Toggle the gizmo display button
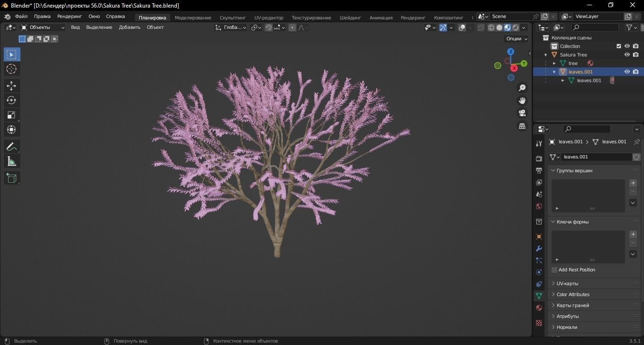The image size is (644, 345). 443,28
